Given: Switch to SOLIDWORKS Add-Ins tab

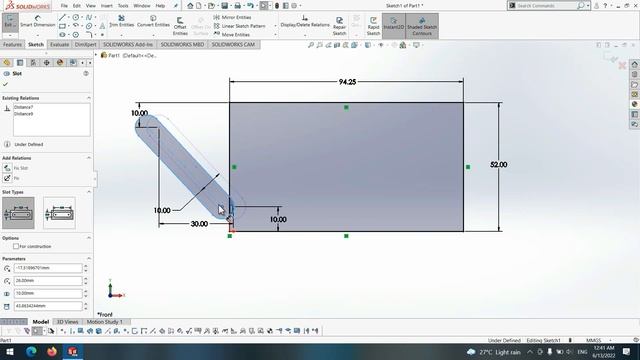Looking at the screenshot, I should 128,44.
